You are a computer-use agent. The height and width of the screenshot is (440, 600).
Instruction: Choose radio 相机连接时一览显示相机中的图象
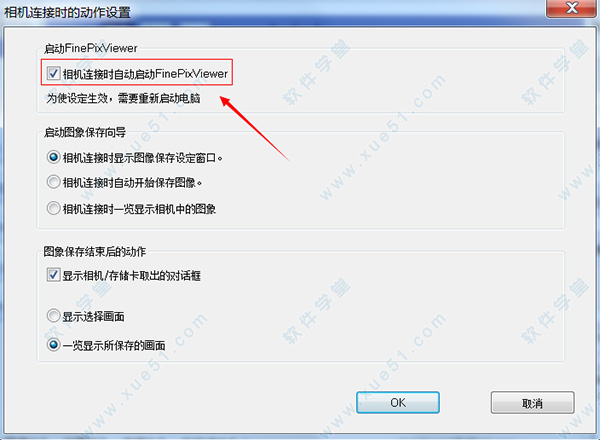(x=53, y=208)
